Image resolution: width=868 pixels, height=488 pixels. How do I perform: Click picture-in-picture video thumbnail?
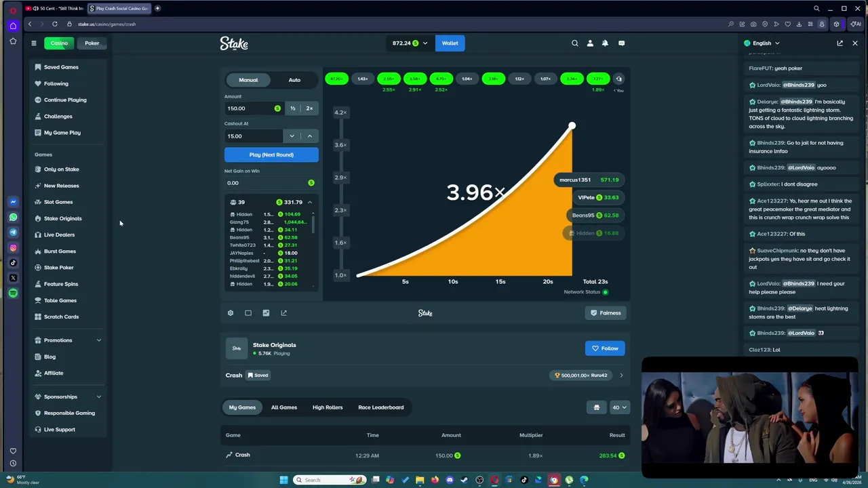click(749, 418)
